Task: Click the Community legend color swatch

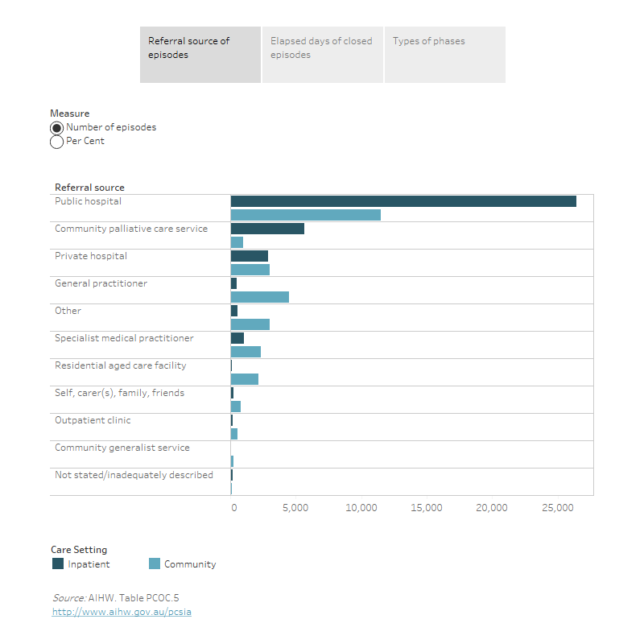Action: 155,564
